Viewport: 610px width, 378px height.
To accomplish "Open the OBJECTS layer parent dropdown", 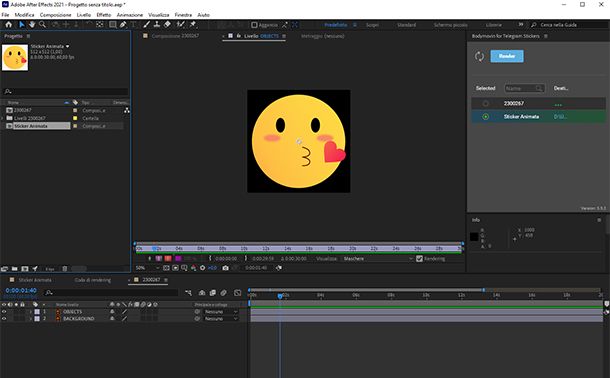I will click(x=221, y=312).
